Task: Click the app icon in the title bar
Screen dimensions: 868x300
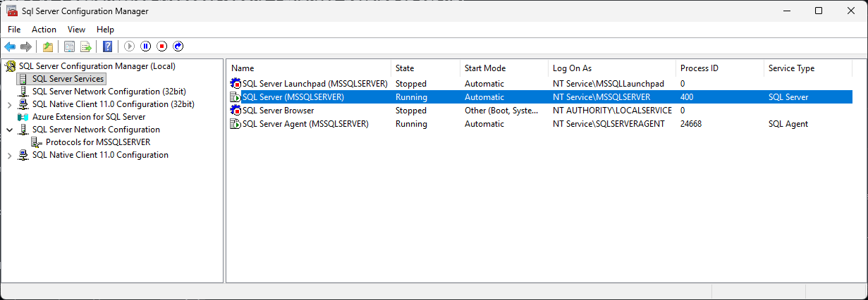Action: (11, 11)
